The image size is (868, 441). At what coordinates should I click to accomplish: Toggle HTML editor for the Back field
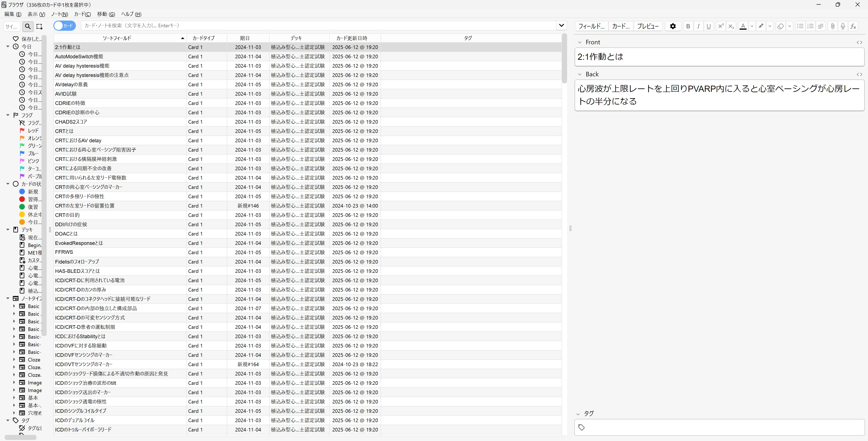pyautogui.click(x=860, y=74)
